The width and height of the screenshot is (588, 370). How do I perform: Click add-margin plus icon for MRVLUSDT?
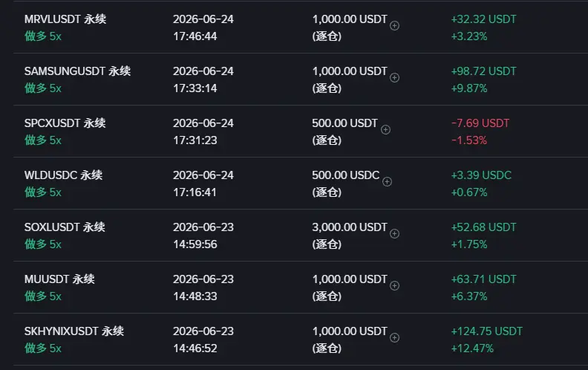click(x=394, y=26)
